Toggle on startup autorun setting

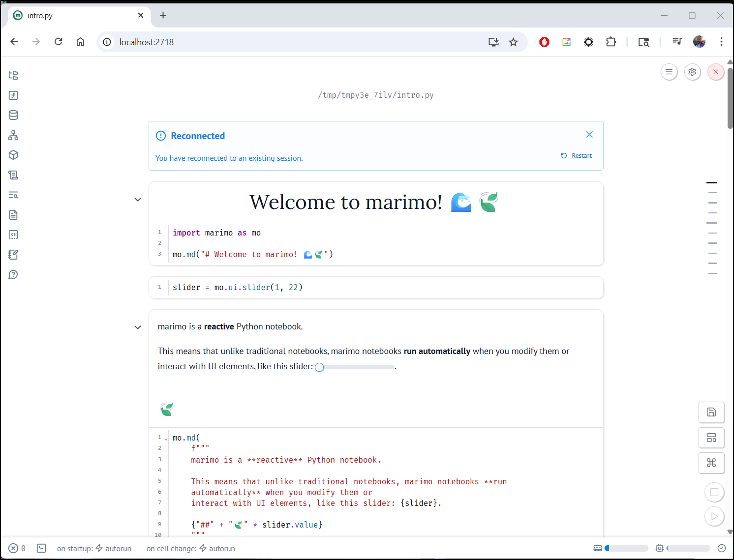(x=94, y=548)
